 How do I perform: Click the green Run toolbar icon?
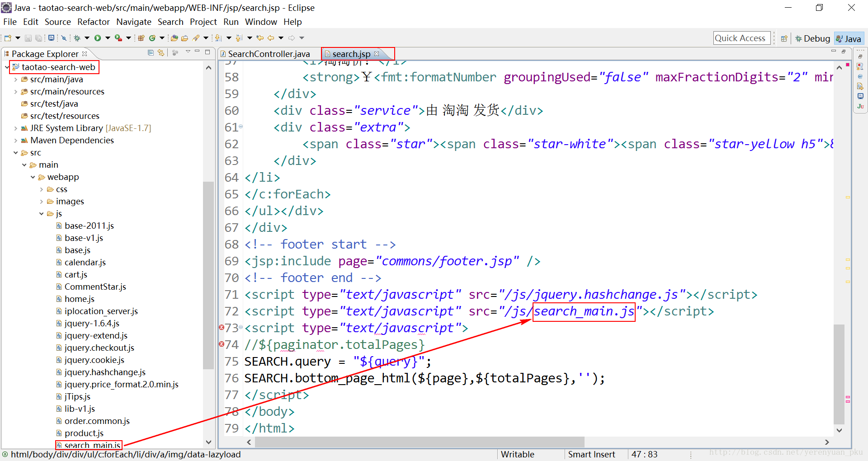coord(98,38)
